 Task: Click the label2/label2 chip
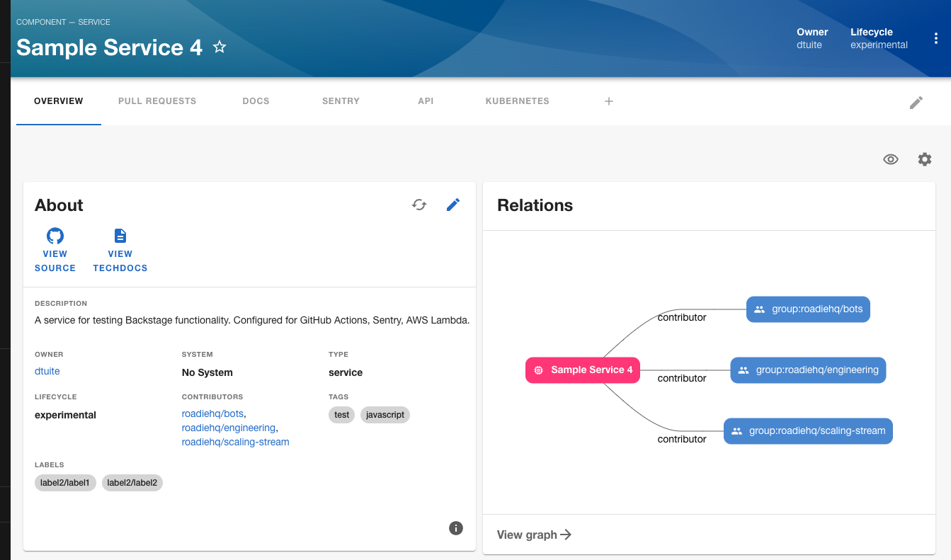pyautogui.click(x=132, y=483)
